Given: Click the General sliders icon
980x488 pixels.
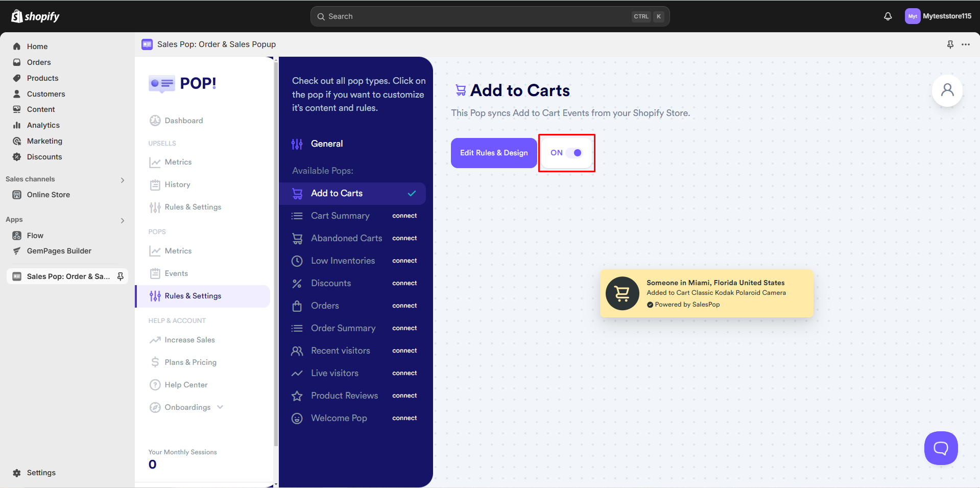Looking at the screenshot, I should [297, 144].
